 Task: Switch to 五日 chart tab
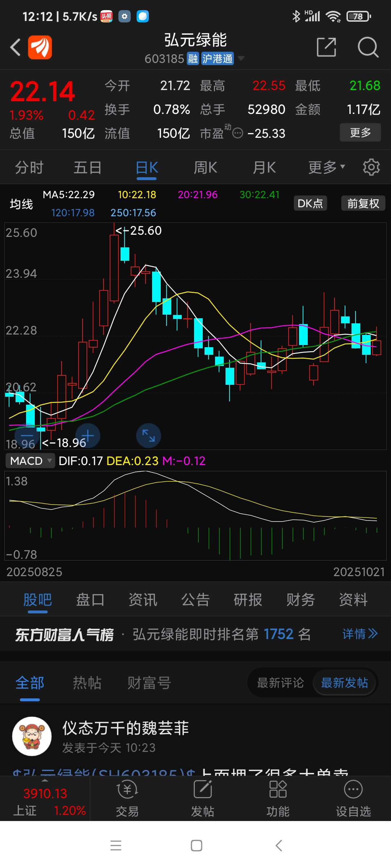click(x=88, y=167)
